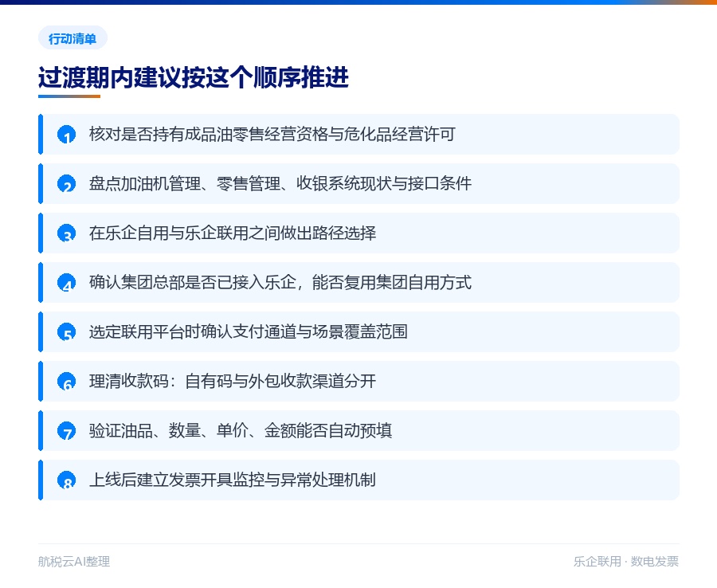Image resolution: width=717 pixels, height=588 pixels.
Task: Click the number 4 circle badge
Action: [66, 283]
